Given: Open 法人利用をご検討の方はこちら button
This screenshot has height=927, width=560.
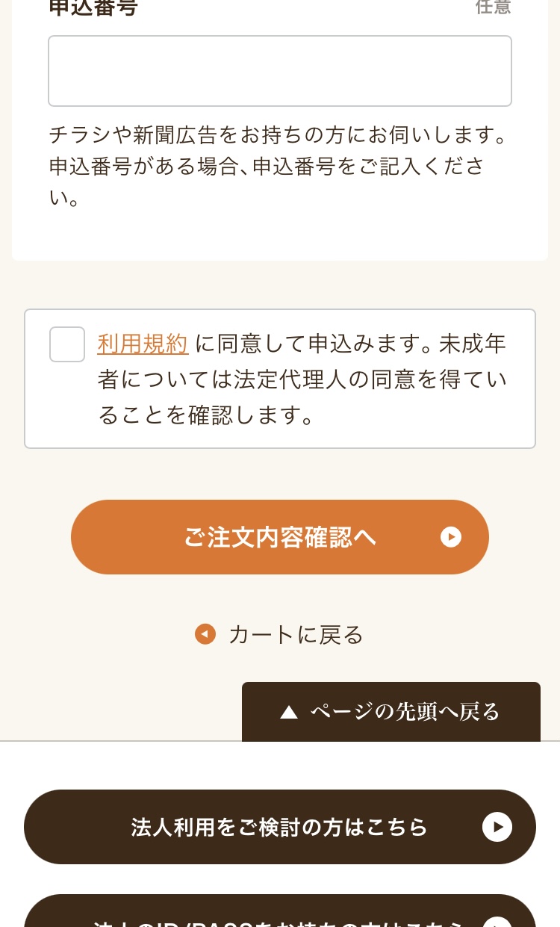Looking at the screenshot, I should [279, 827].
